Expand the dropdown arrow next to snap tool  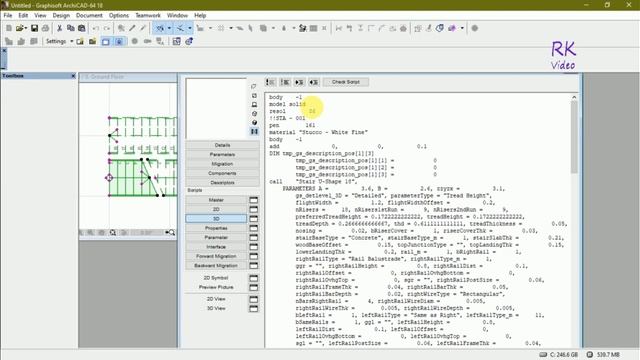[190, 28]
